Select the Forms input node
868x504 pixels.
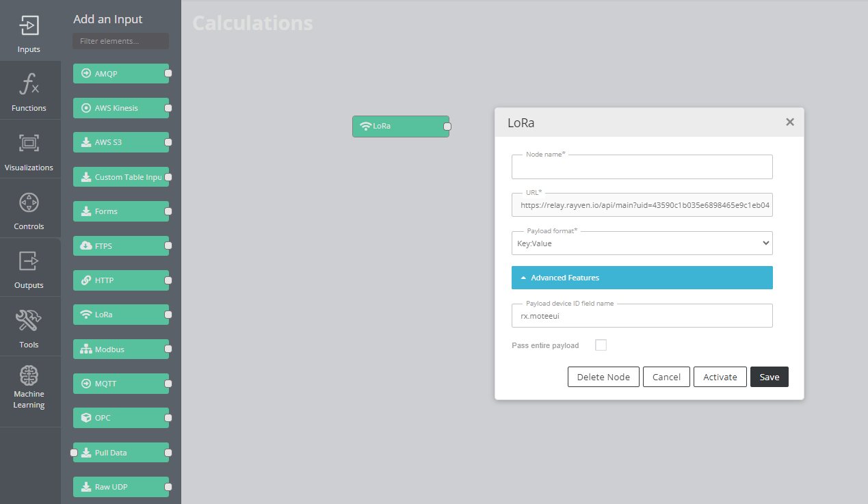(121, 211)
